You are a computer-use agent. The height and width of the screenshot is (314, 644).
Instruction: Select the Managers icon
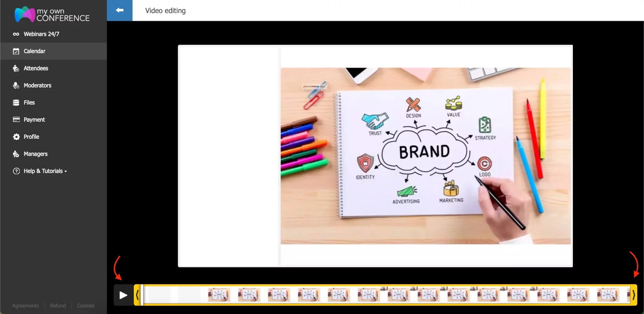pos(16,154)
